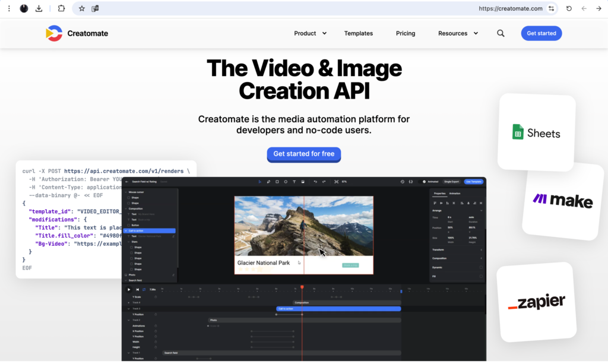Toggle the Fill checkbox in properties panel
The width and height of the screenshot is (608, 364).
click(x=480, y=276)
